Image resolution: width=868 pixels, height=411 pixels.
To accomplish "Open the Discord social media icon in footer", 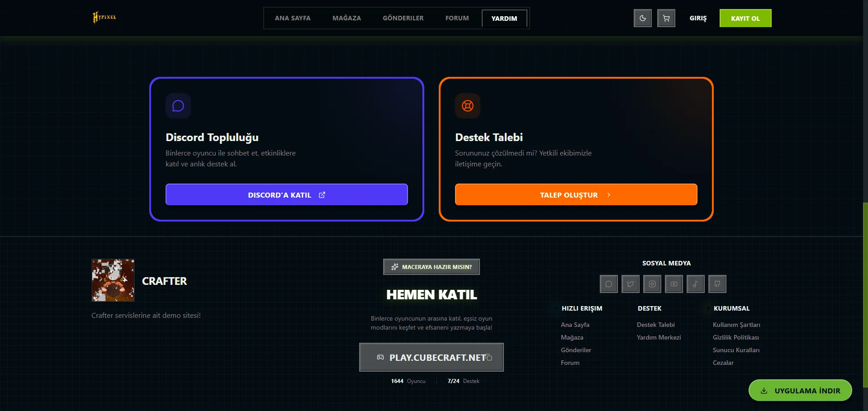I will click(x=609, y=284).
